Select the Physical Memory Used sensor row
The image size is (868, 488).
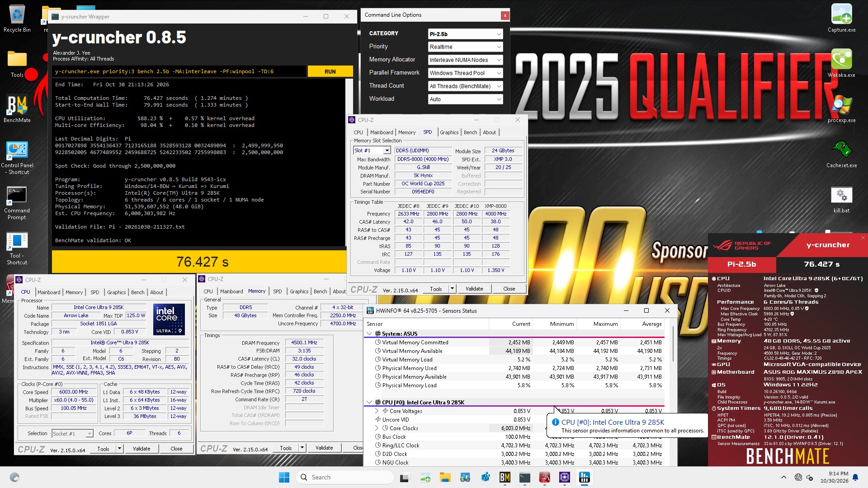[x=514, y=368]
